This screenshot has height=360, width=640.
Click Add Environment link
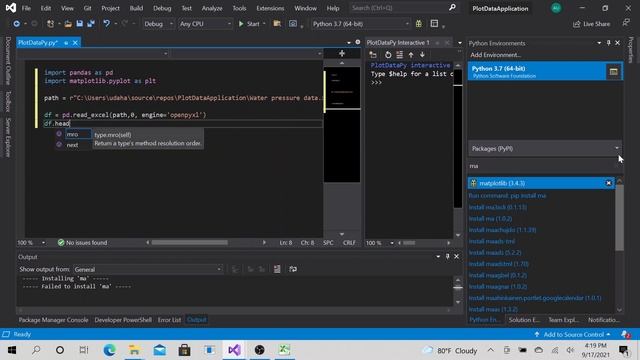(495, 55)
